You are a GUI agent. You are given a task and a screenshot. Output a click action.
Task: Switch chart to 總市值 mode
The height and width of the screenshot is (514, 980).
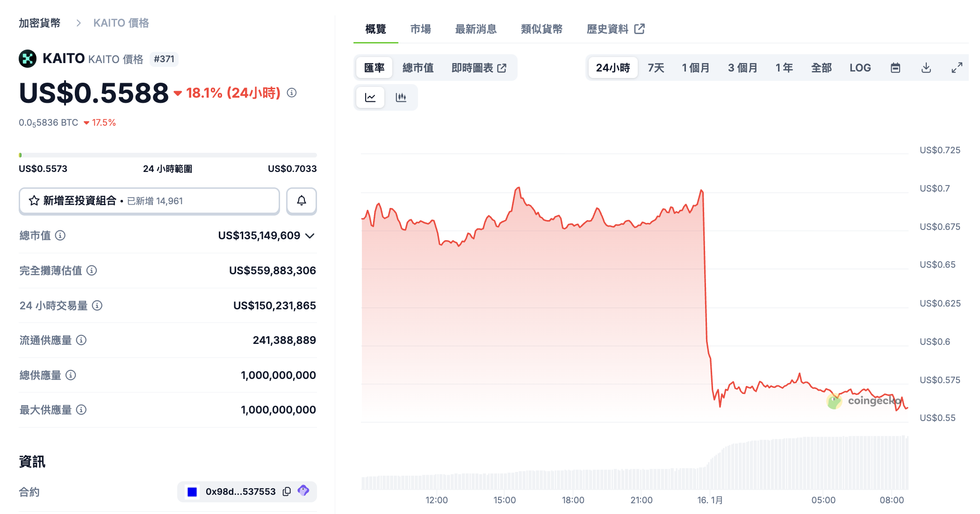click(418, 68)
